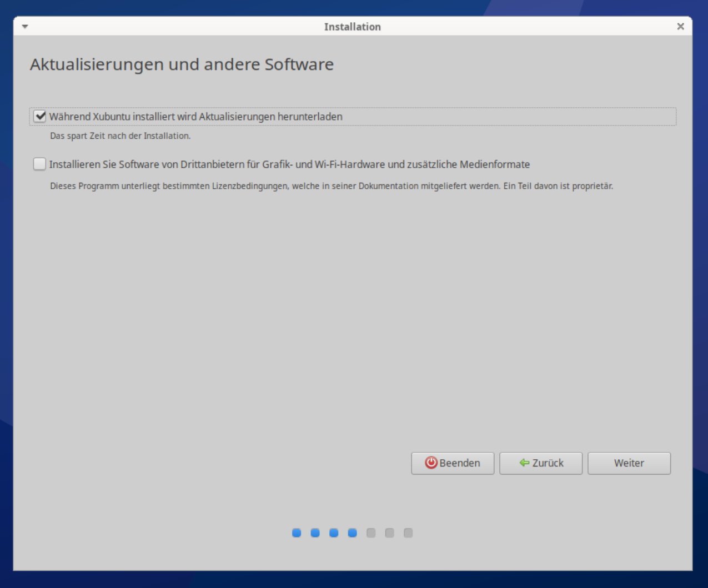The width and height of the screenshot is (708, 588).
Task: Click the green back arrow on Zurück
Action: point(524,463)
